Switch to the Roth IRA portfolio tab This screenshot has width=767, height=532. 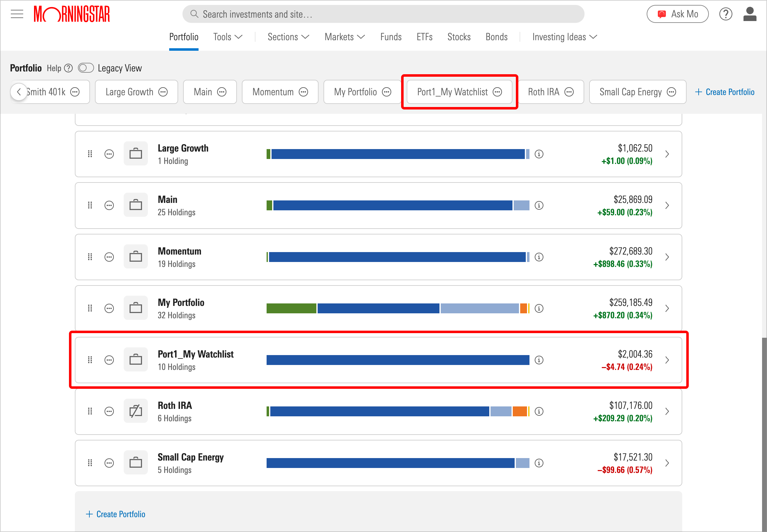(544, 92)
